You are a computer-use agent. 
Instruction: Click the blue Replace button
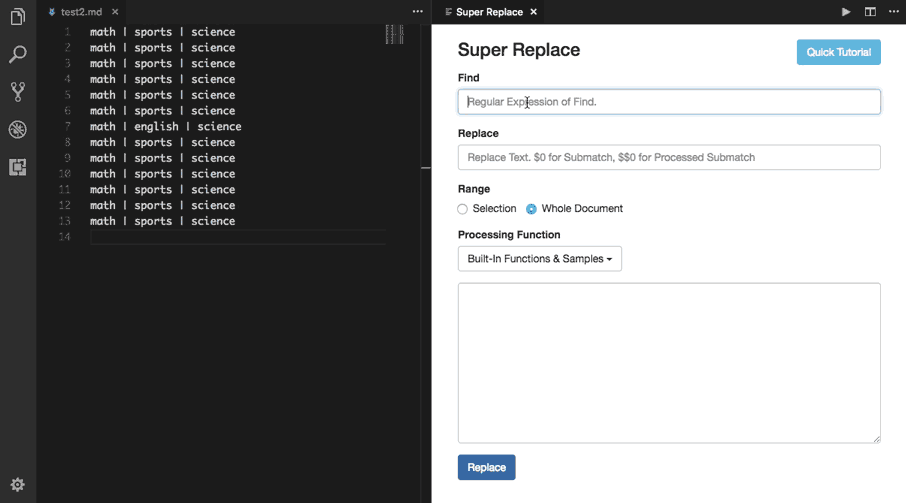[487, 467]
